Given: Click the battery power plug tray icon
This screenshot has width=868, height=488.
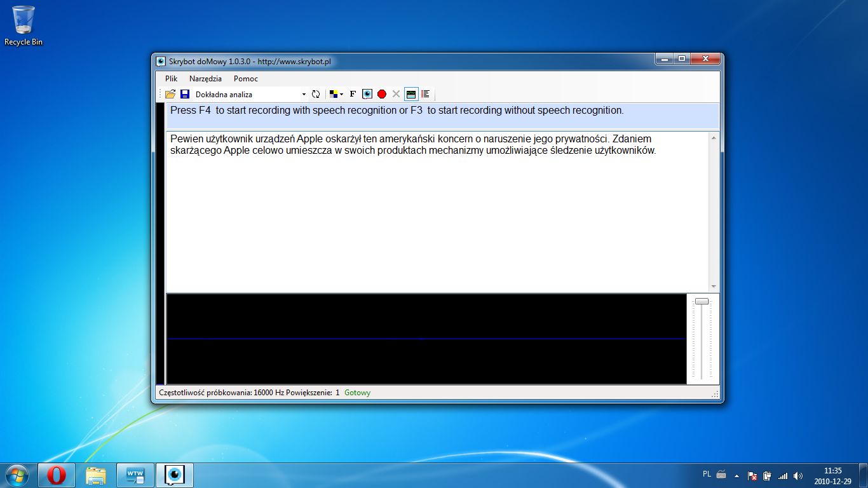Looking at the screenshot, I should (x=768, y=475).
